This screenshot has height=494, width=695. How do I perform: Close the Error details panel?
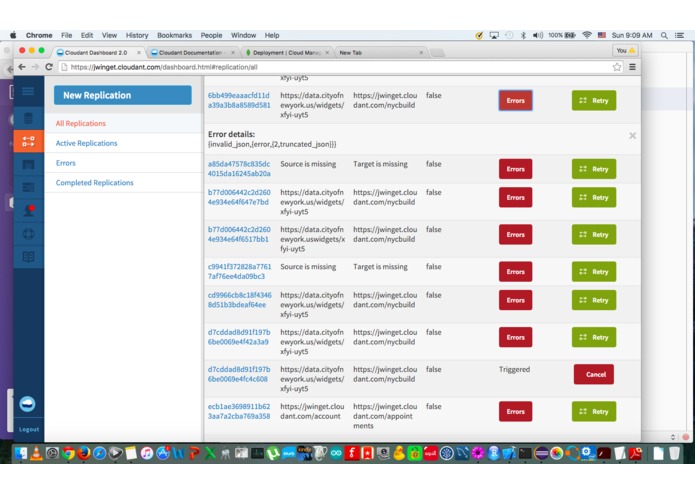point(633,136)
